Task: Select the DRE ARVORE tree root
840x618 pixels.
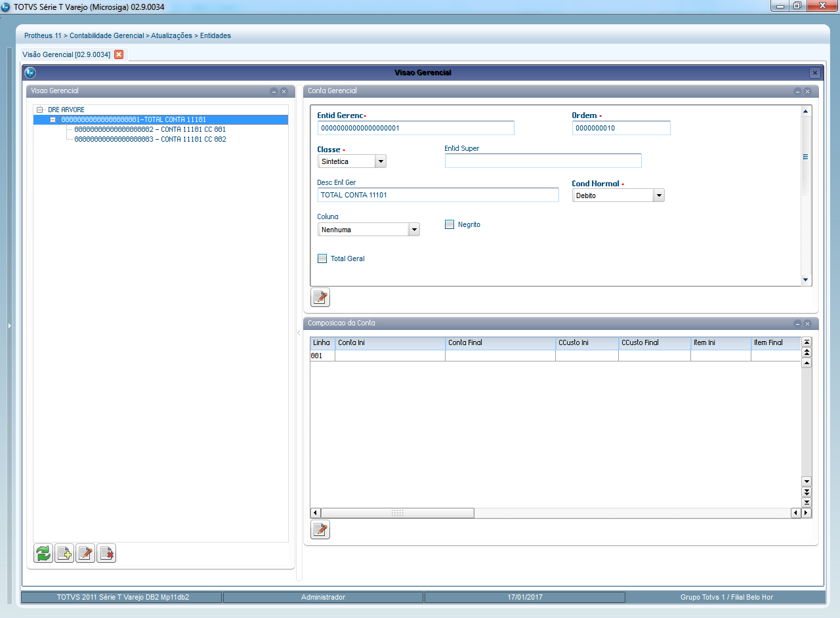Action: coord(66,110)
